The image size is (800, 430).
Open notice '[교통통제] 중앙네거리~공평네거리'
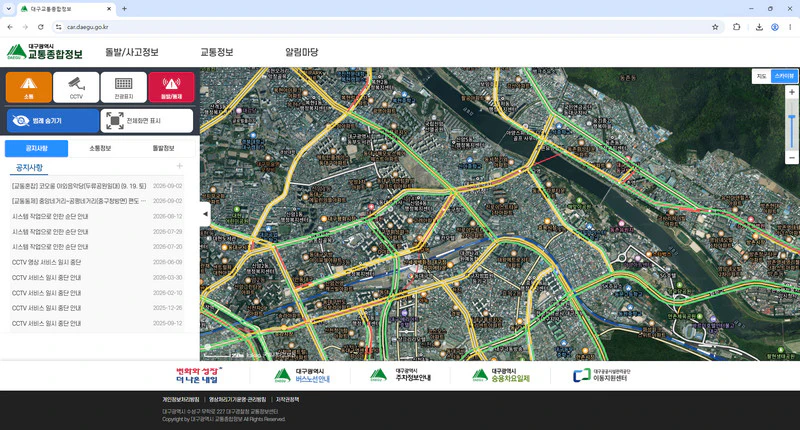[79, 201]
